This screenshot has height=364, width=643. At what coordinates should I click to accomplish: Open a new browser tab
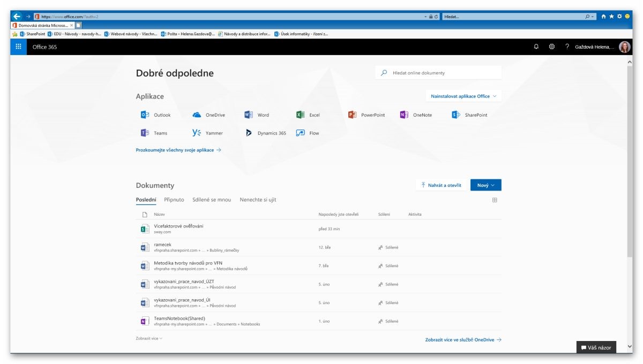point(78,25)
